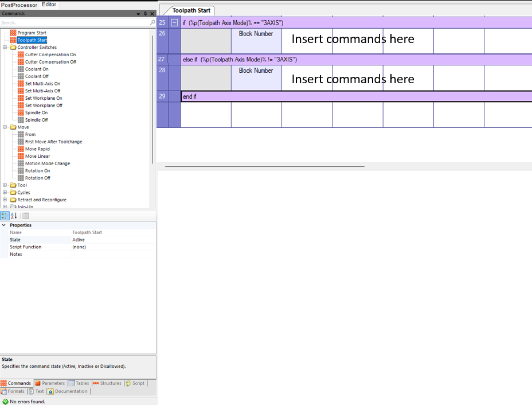Switch properties to alphabetical sorting
This screenshot has width=532, height=405.
[x=13, y=215]
